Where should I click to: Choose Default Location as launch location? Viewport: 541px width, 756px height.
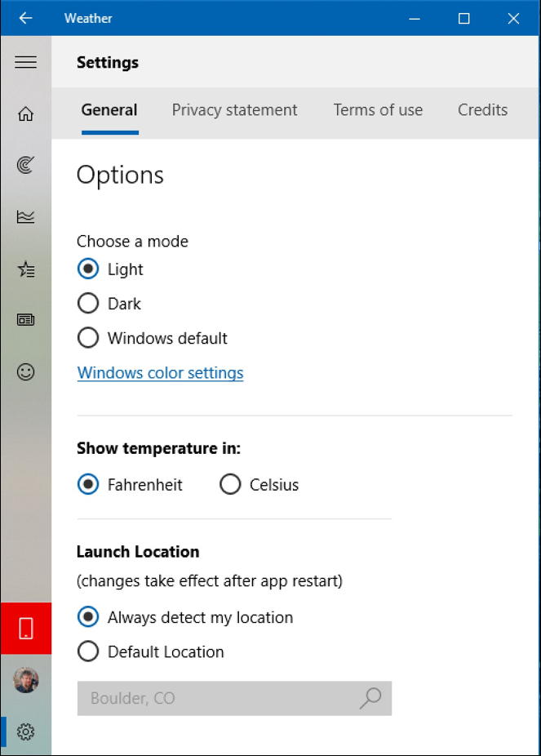pyautogui.click(x=87, y=651)
